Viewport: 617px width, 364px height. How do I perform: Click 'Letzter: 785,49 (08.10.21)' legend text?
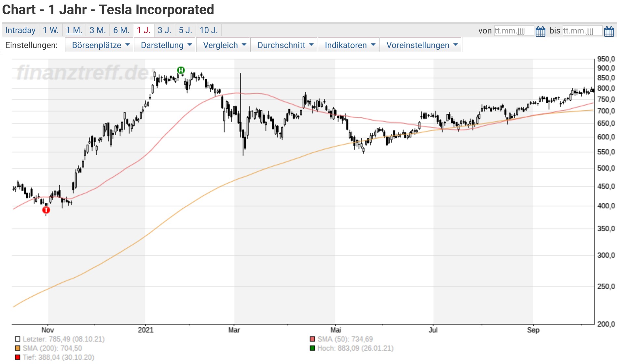pyautogui.click(x=64, y=339)
